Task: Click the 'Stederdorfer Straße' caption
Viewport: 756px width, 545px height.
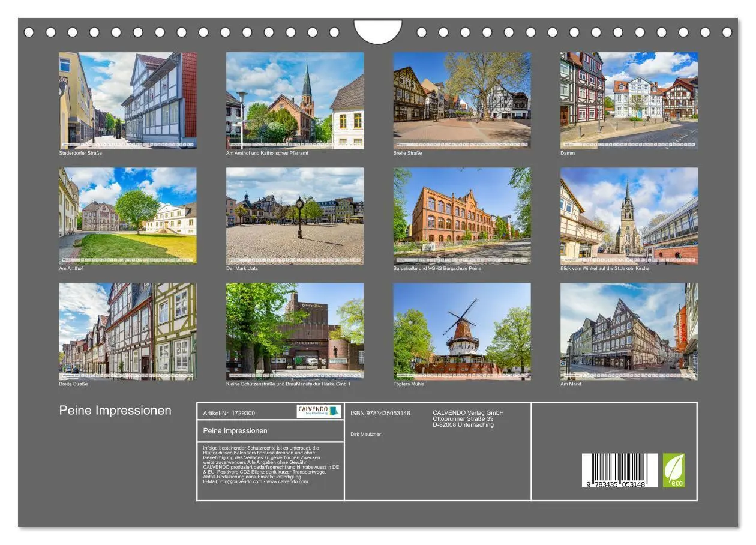Action: [80, 153]
